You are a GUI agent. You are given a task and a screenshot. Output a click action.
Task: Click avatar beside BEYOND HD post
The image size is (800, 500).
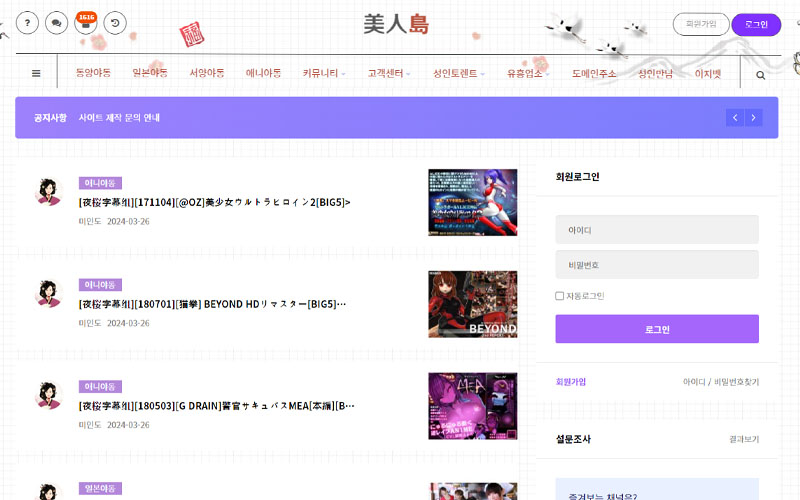(48, 293)
